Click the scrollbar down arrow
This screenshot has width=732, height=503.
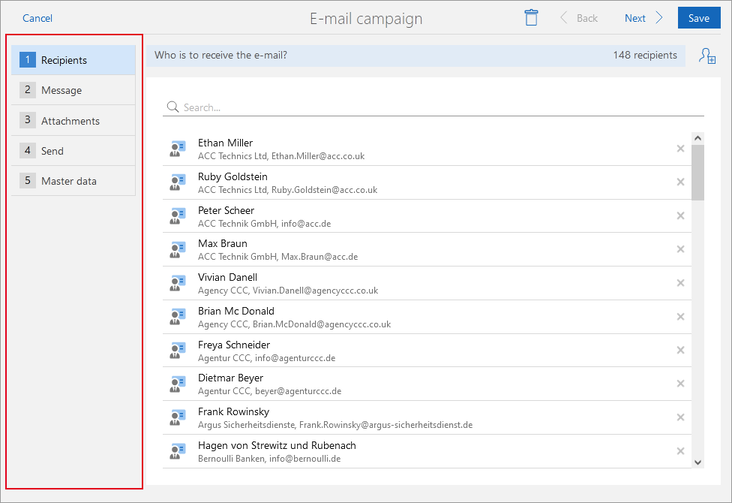697,462
